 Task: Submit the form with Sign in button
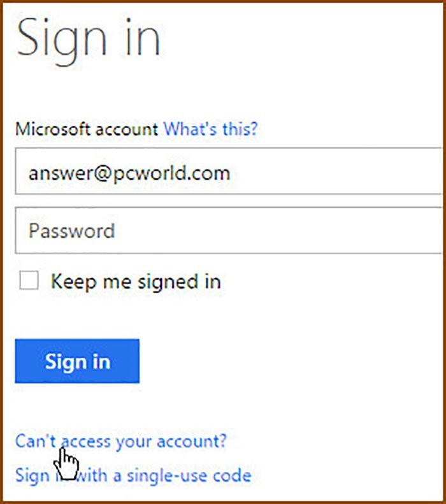[x=77, y=361]
